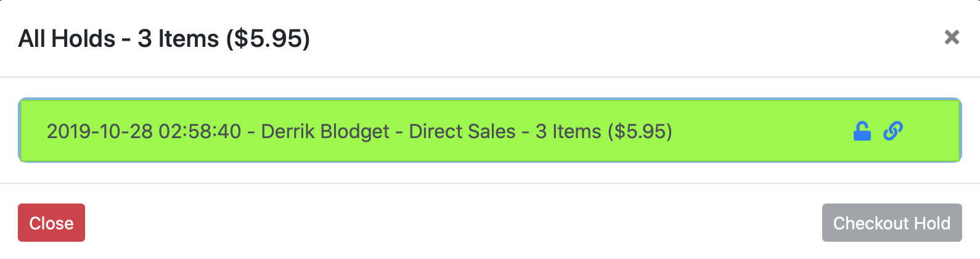The image size is (980, 259).
Task: Unlock the hold using the padlock icon
Action: (862, 131)
